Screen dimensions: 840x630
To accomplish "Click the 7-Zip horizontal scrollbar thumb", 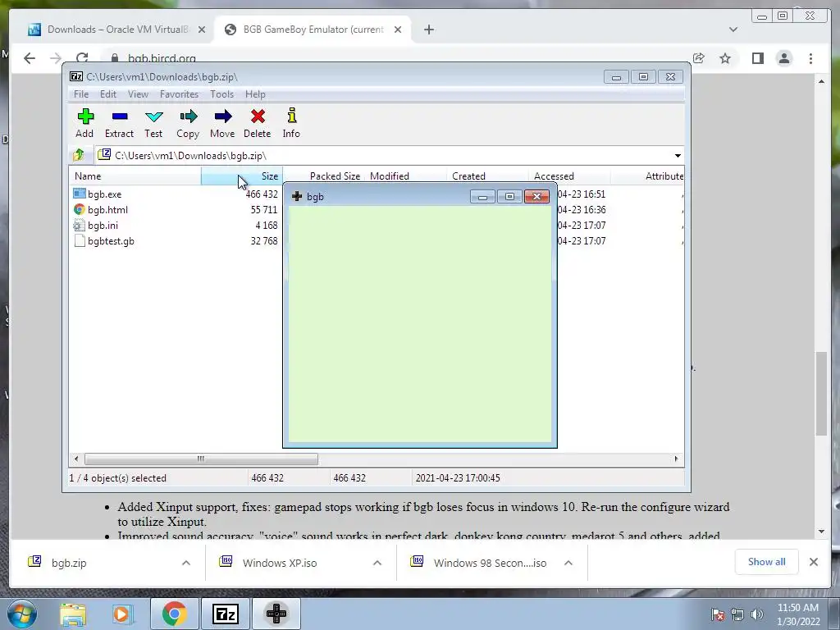I will [201, 459].
